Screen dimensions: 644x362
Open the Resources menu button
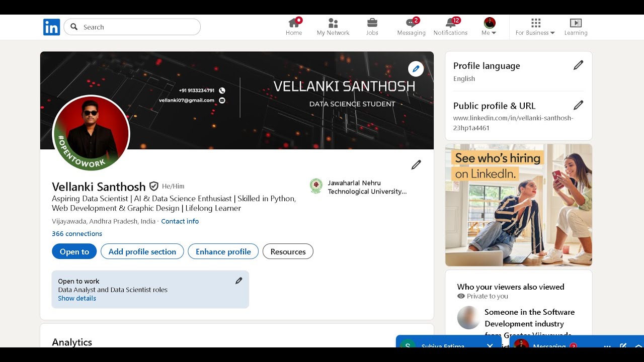pos(288,251)
